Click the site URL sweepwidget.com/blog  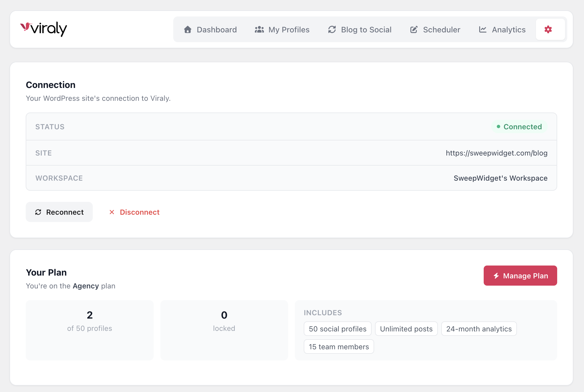(x=497, y=153)
